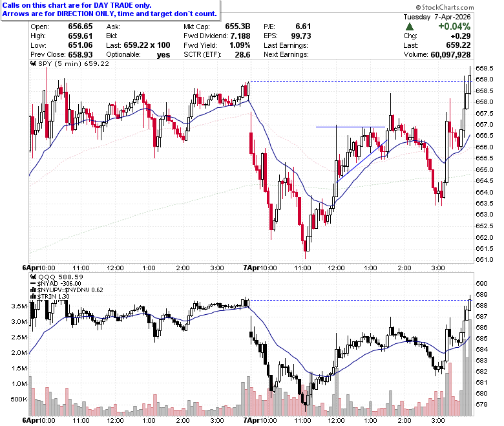Screen dimensions: 504x426
Task: Click the High value 659.61
Action: [x=80, y=36]
